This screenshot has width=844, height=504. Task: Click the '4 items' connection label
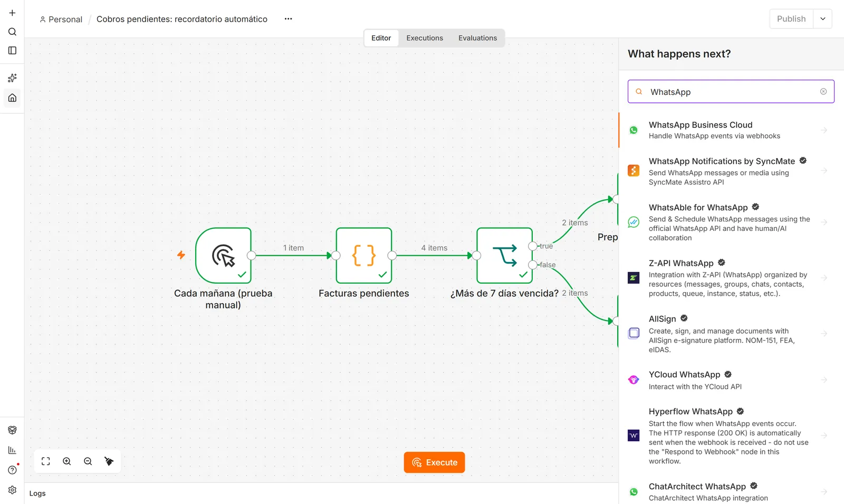[x=434, y=248]
